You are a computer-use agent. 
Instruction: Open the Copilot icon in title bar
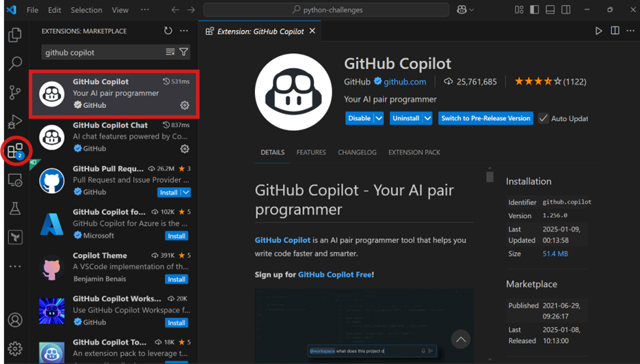click(x=462, y=10)
